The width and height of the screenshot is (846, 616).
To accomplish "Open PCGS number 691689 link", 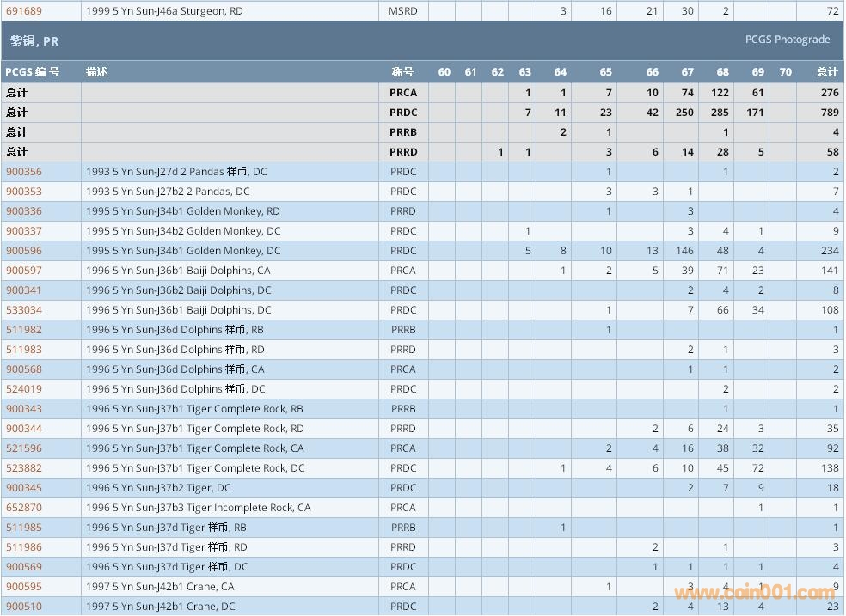I will [x=23, y=11].
